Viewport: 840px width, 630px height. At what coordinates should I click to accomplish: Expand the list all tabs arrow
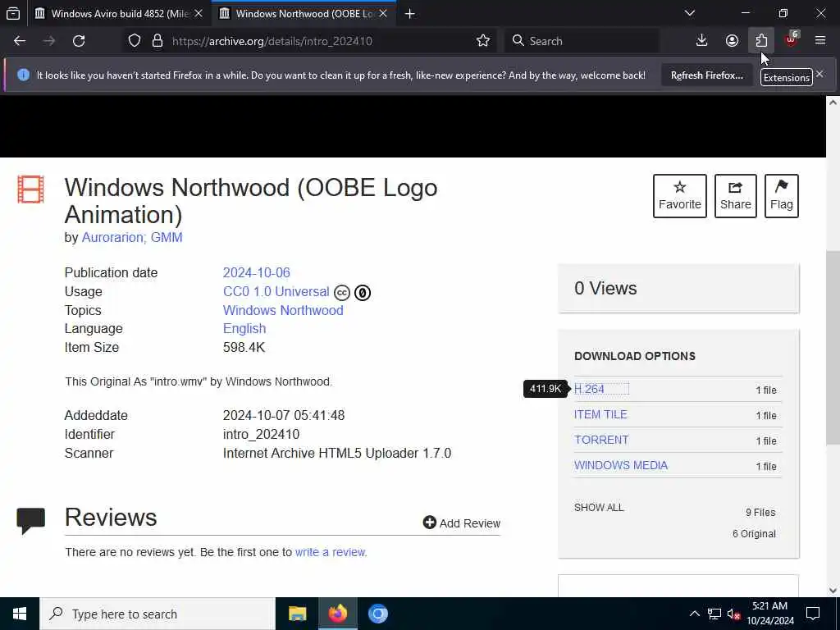(690, 13)
